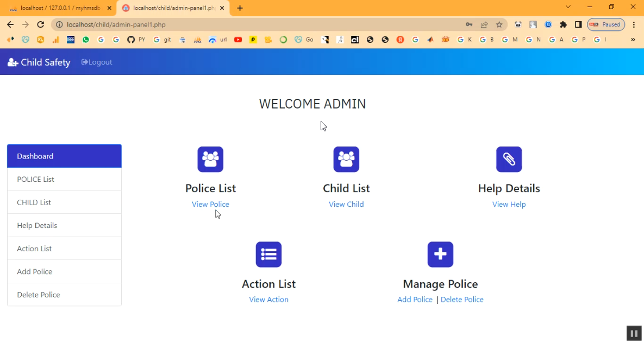The height and width of the screenshot is (343, 644).
Task: Click the Manage Police plus icon
Action: coord(440,254)
